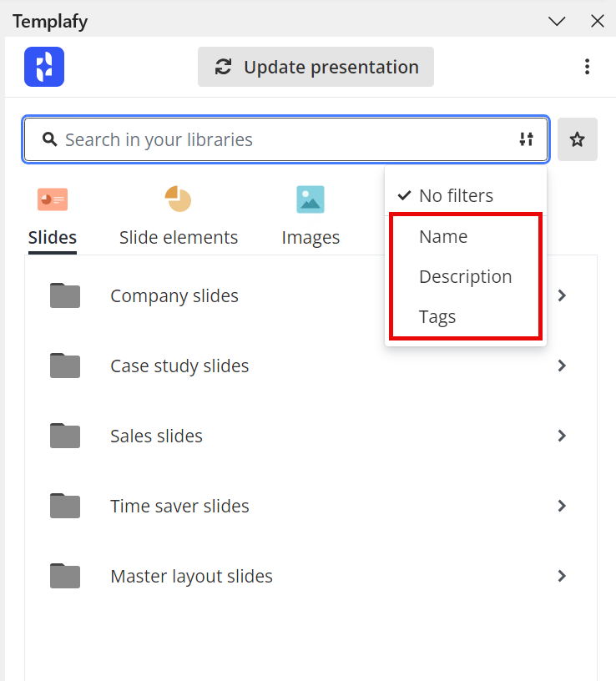Close the Templafy task pane
616x681 pixels.
tap(598, 21)
